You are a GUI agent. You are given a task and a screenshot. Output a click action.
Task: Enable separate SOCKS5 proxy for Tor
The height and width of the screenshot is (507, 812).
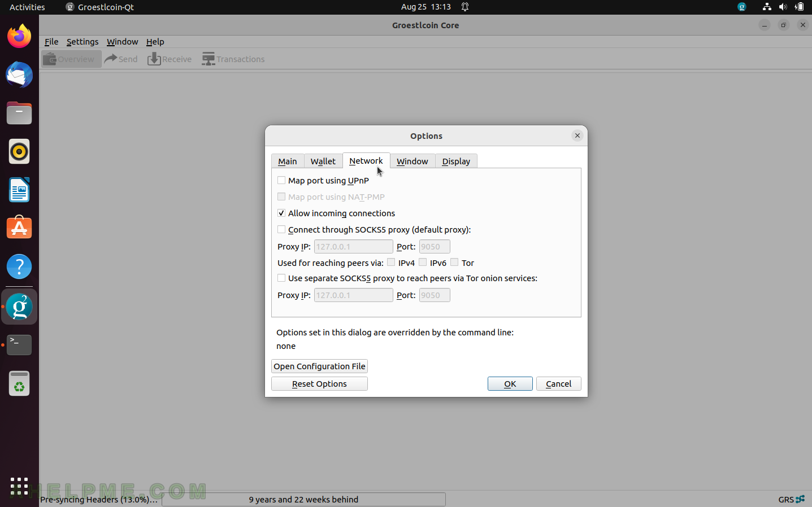pos(281,278)
